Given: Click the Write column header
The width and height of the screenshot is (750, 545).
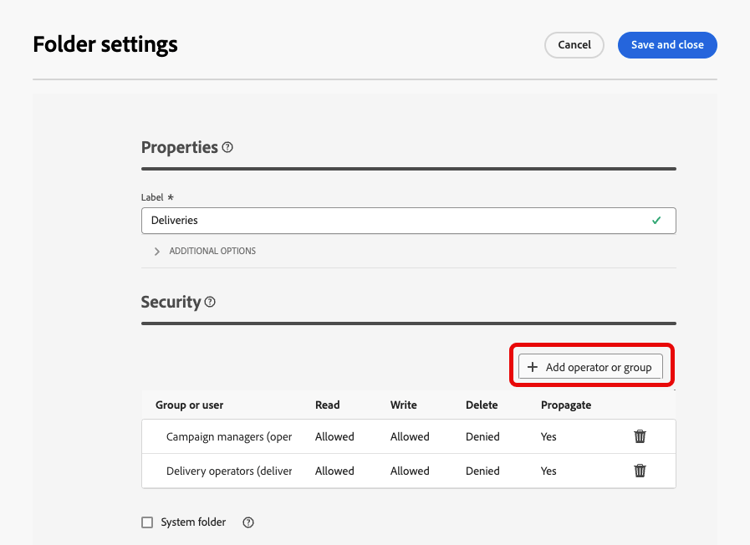Looking at the screenshot, I should 404,405.
